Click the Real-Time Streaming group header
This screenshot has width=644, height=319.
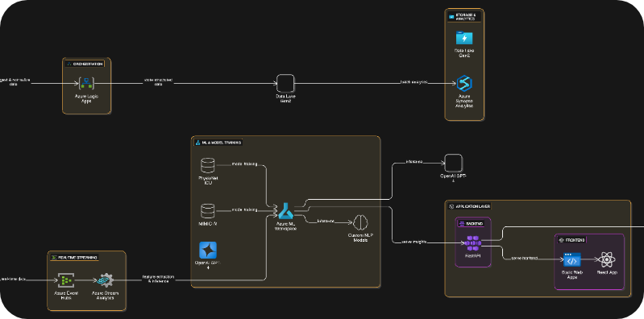pyautogui.click(x=75, y=258)
